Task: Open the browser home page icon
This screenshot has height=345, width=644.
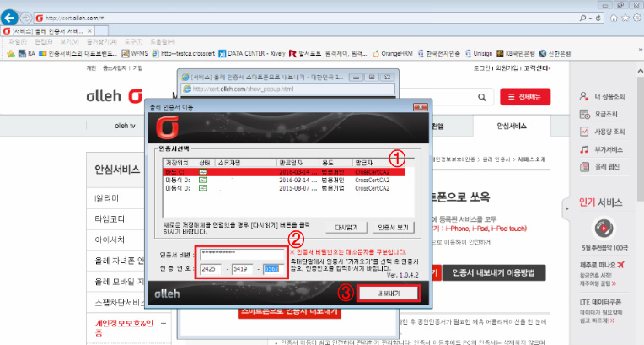Action: click(x=614, y=18)
